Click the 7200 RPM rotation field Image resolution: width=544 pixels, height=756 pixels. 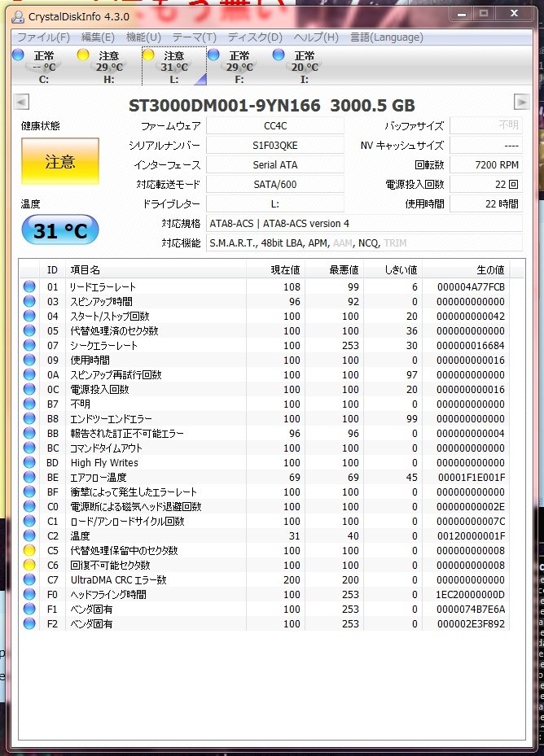point(486,165)
